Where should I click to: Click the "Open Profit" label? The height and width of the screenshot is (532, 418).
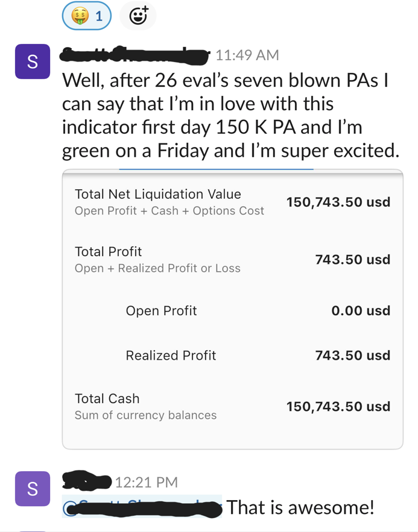pyautogui.click(x=161, y=311)
